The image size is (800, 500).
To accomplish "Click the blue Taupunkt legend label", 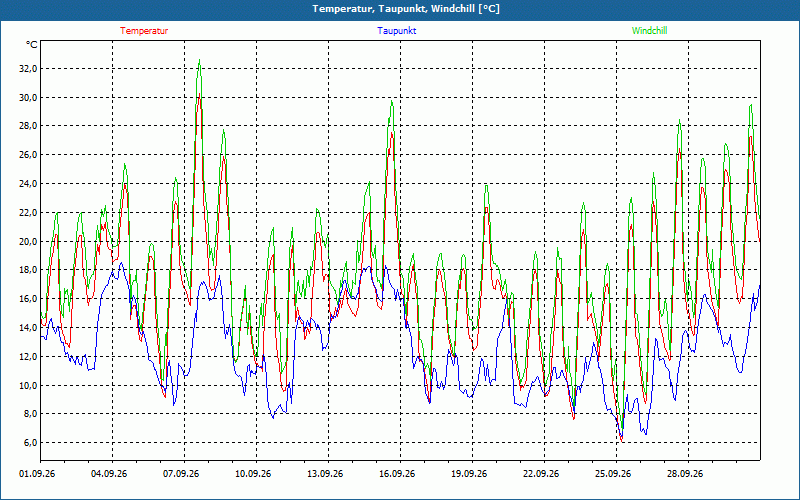I will click(x=397, y=31).
